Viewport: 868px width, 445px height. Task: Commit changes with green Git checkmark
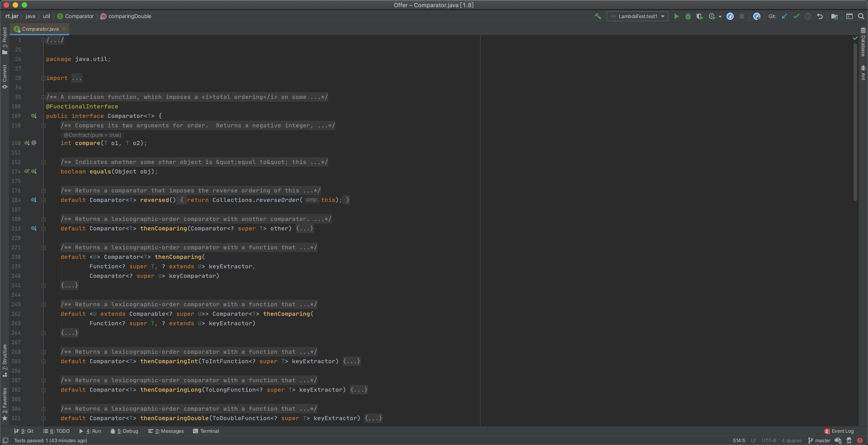pos(796,16)
